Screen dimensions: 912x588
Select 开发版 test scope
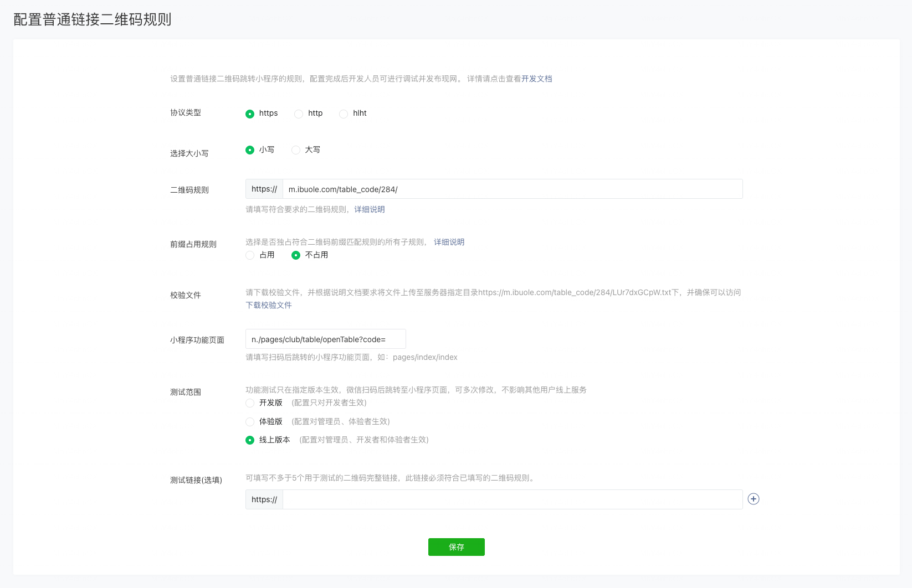click(x=250, y=403)
